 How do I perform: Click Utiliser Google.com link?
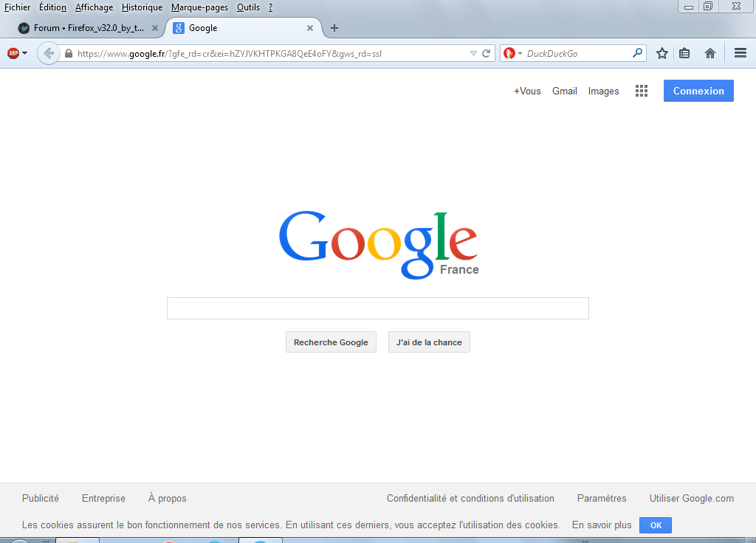[691, 498]
